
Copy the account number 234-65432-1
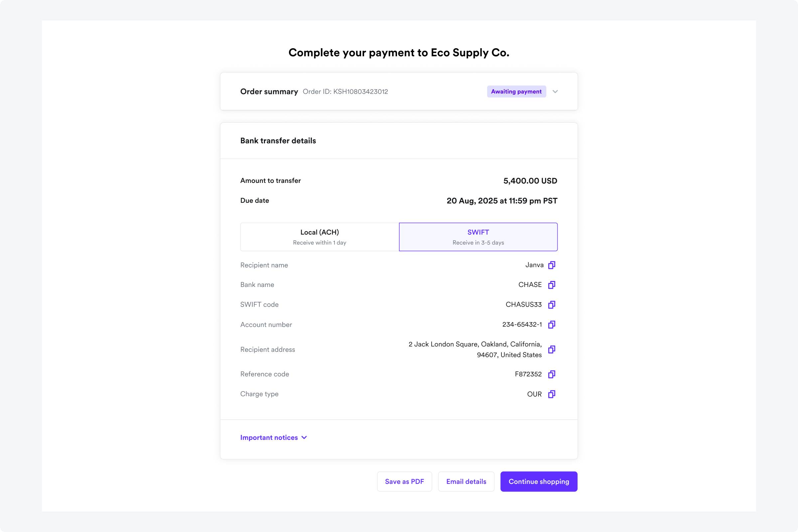[552, 325]
